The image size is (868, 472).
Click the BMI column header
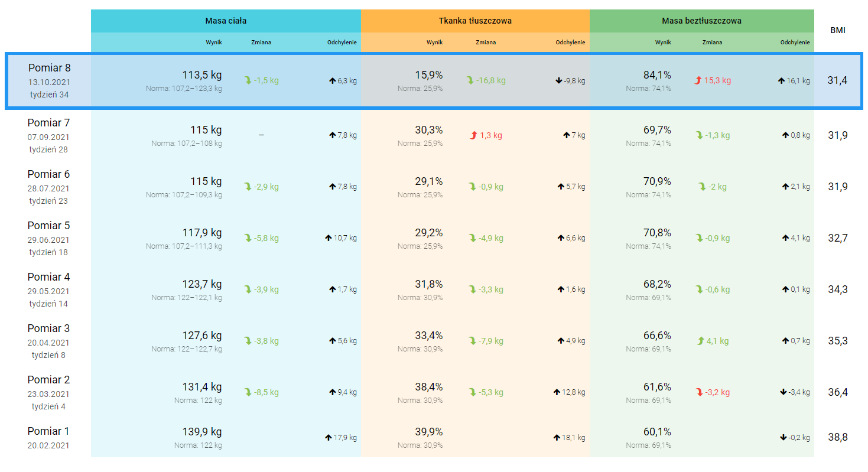tap(837, 30)
